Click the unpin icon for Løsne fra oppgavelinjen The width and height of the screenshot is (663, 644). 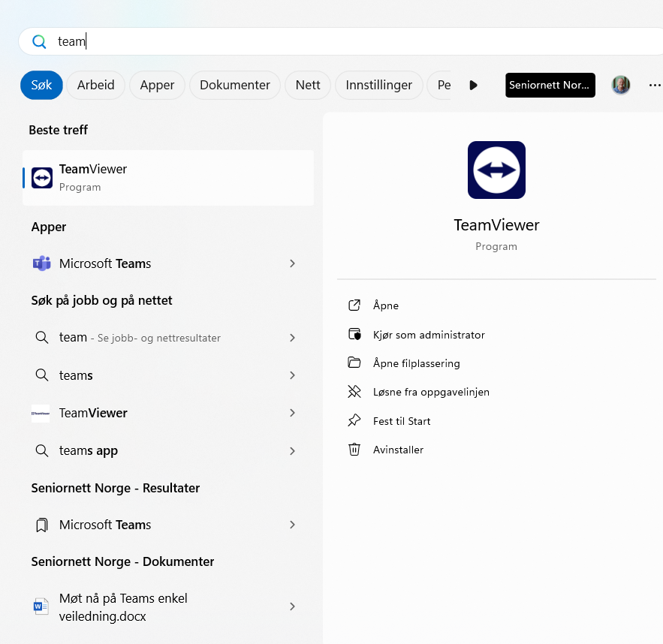coord(354,392)
